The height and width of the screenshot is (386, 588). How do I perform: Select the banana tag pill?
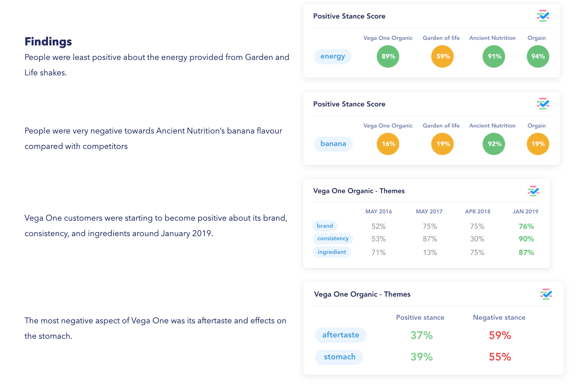[333, 144]
